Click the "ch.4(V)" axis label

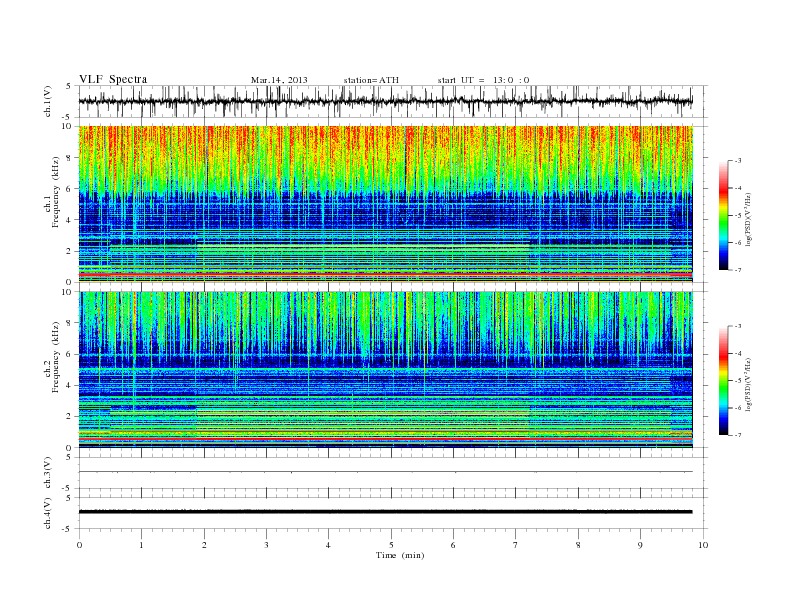tap(48, 513)
